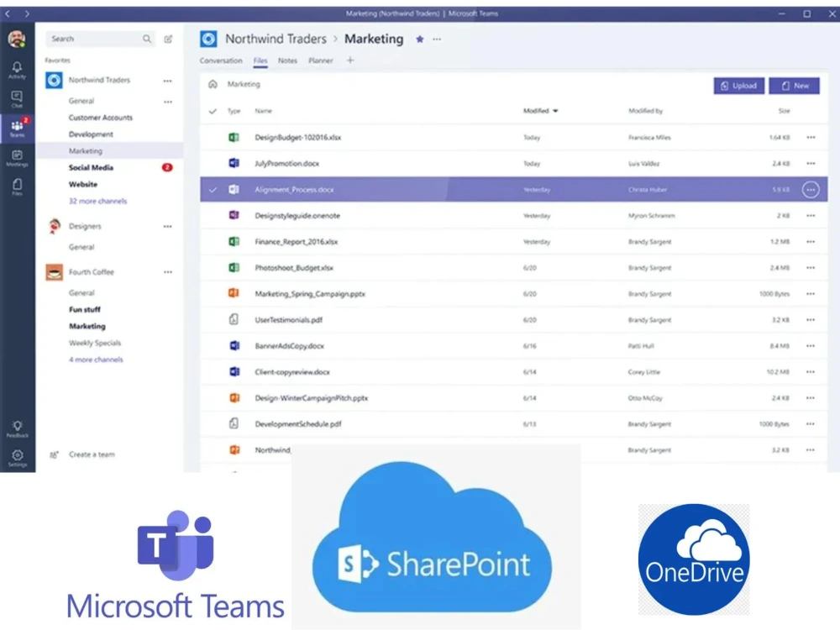Give Feedback using the lightbulb icon
The width and height of the screenshot is (840, 630).
coord(18,427)
